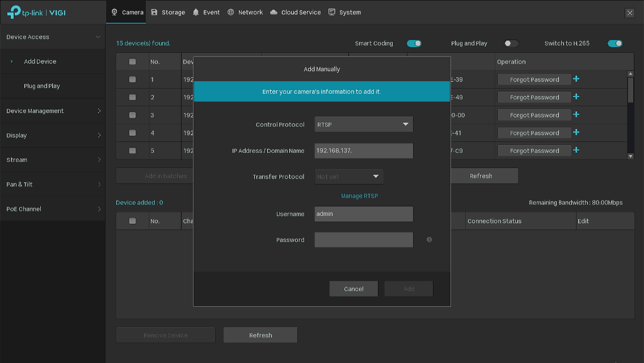This screenshot has width=644, height=363.
Task: Check the box for device row 5
Action: point(132,151)
